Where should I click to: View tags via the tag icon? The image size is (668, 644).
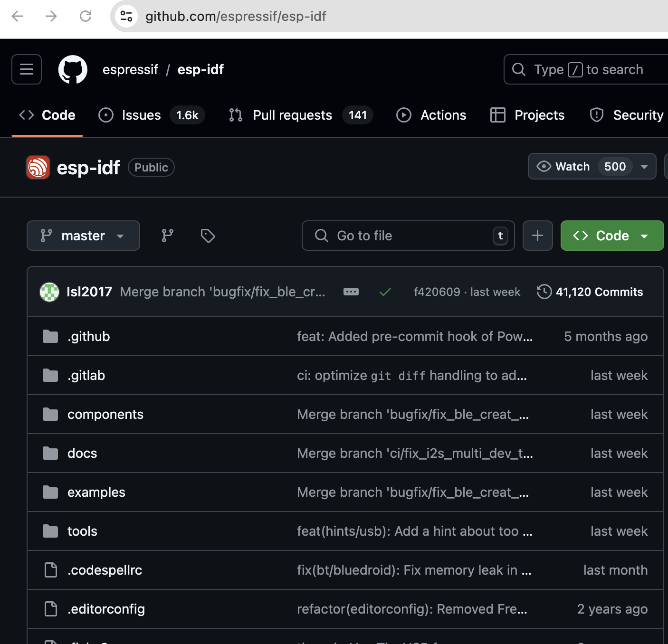click(x=208, y=236)
